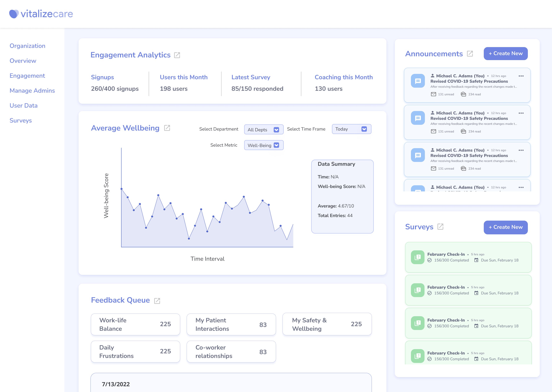
Task: Click Average Wellbeing expand icon
Action: 167,128
